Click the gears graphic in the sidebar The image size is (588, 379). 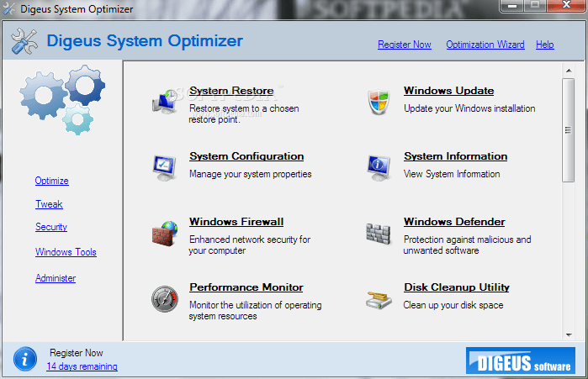click(62, 100)
